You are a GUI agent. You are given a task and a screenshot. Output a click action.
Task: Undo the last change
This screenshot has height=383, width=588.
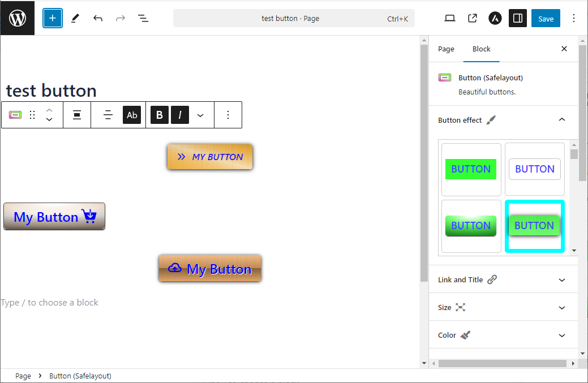click(x=98, y=18)
